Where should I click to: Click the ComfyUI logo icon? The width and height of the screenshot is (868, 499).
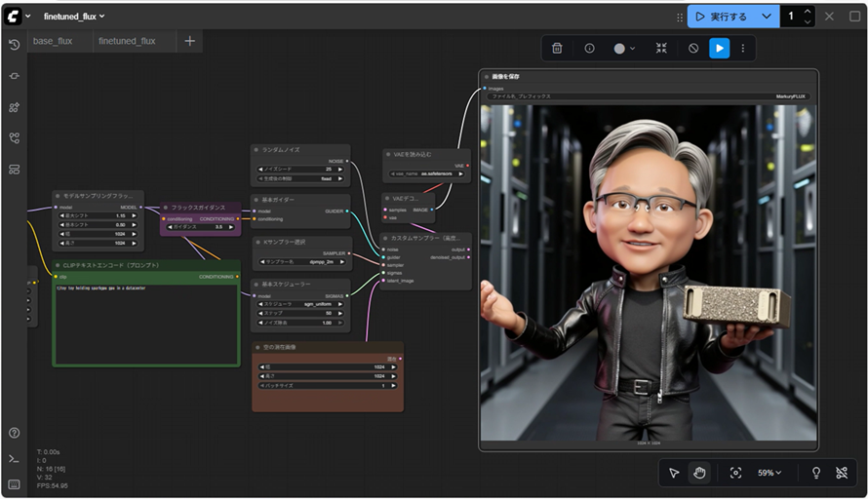[13, 16]
